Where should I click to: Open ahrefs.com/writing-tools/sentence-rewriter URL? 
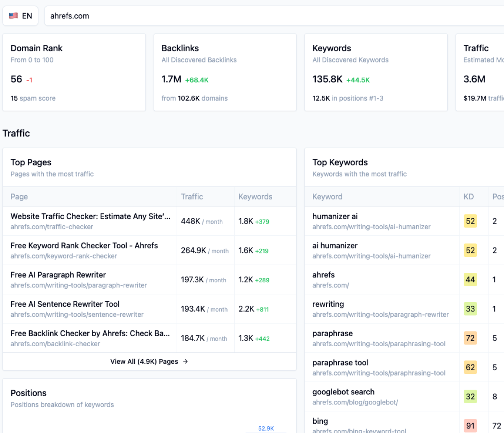[77, 315]
